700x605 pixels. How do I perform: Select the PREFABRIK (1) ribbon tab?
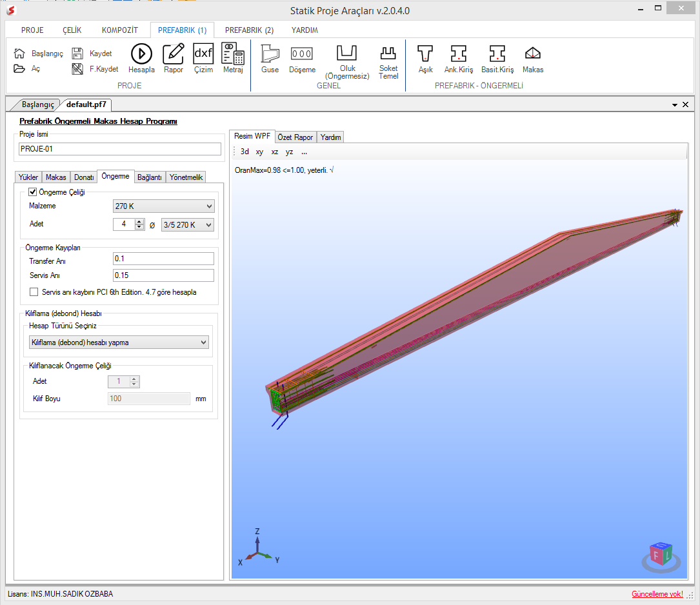[x=182, y=30]
